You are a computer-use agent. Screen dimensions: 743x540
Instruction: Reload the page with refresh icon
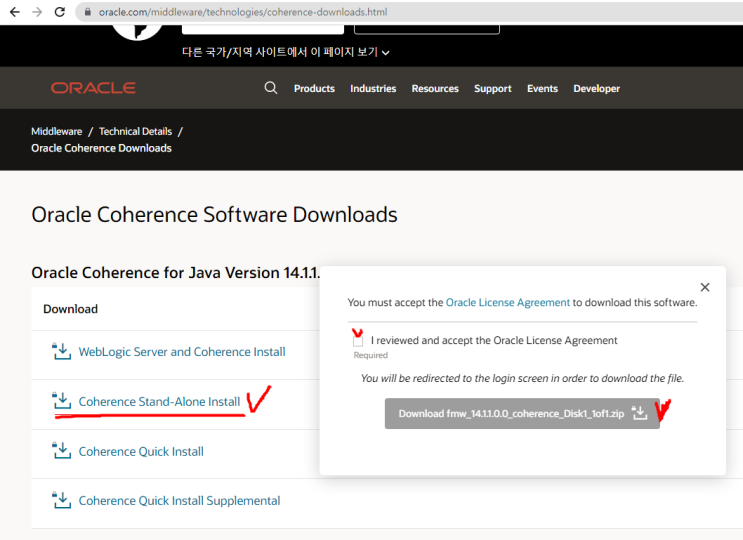pos(60,12)
